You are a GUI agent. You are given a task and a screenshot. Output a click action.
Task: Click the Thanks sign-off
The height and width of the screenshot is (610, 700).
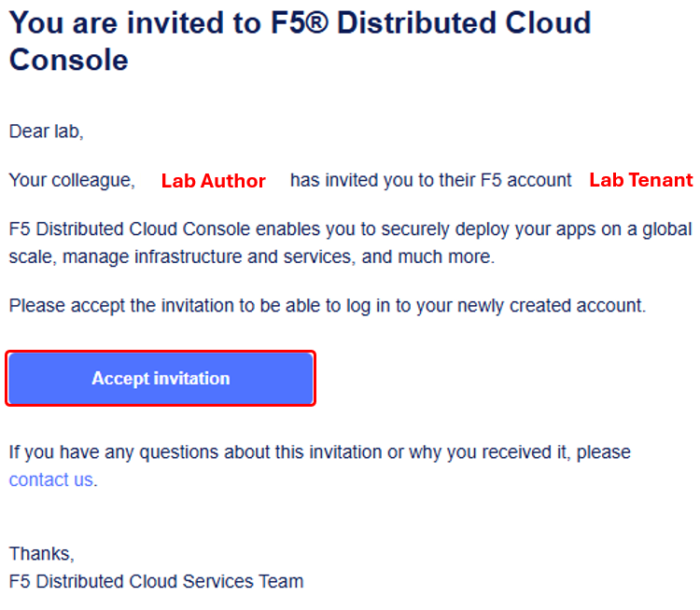coord(41,554)
